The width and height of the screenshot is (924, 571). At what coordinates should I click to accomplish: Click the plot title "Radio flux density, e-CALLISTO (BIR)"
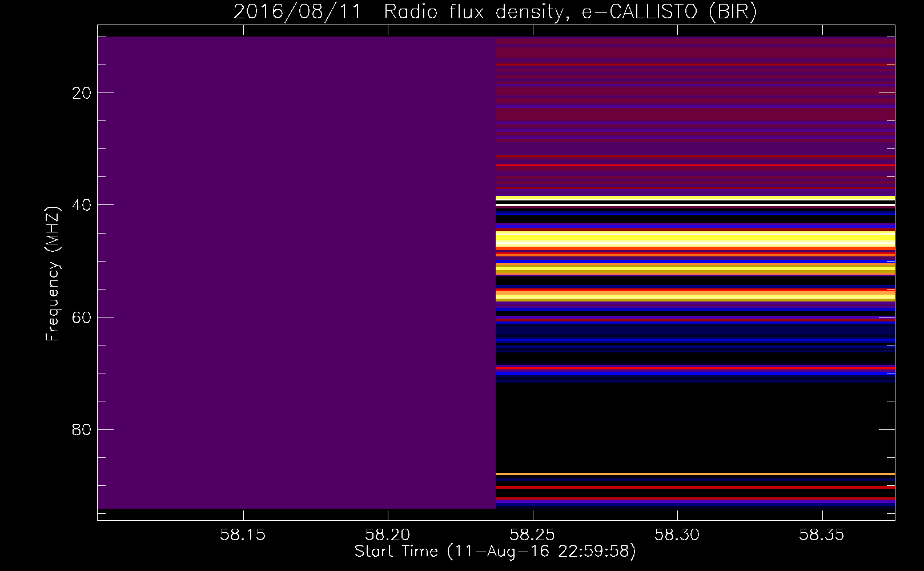click(570, 11)
